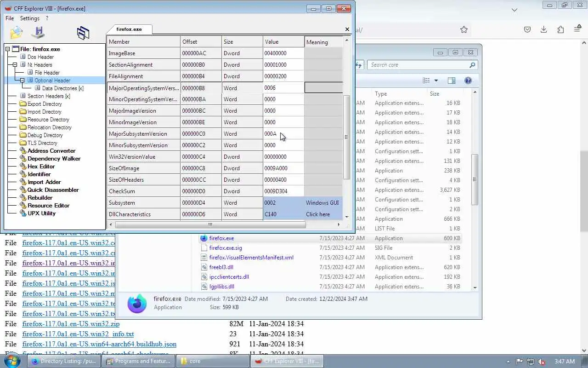Click the Open file toolbar icon in CFF Explorer

(x=16, y=33)
